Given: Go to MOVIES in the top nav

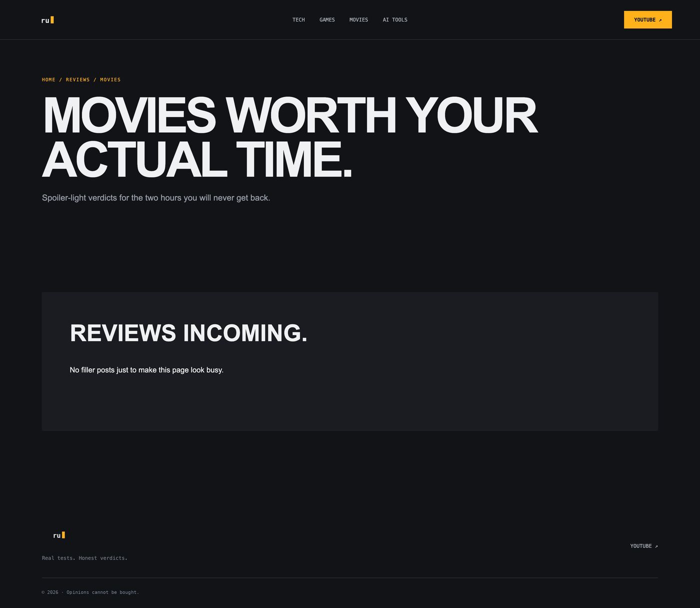Looking at the screenshot, I should [358, 20].
